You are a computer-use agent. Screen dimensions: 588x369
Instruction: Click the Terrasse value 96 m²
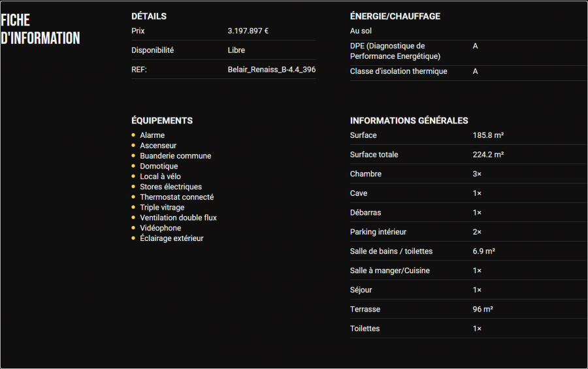pos(483,310)
